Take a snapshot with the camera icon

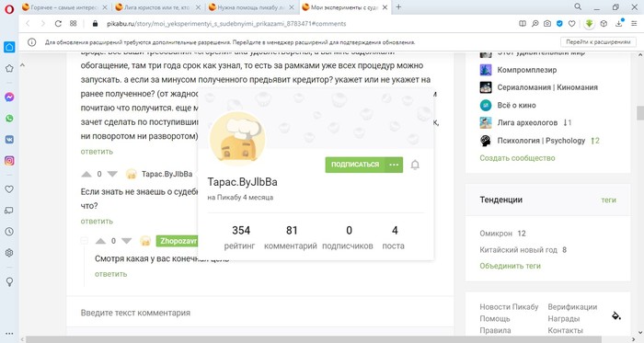point(547,24)
